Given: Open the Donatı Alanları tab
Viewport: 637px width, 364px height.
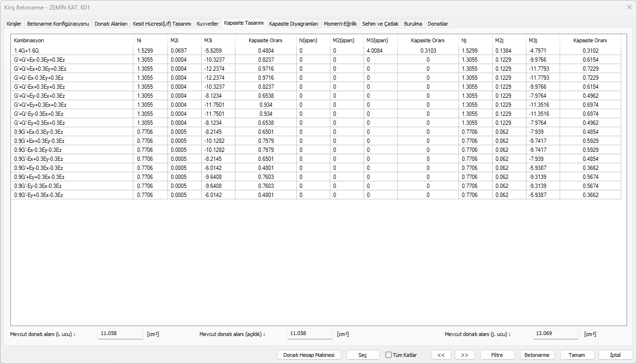Looking at the screenshot, I should (111, 24).
